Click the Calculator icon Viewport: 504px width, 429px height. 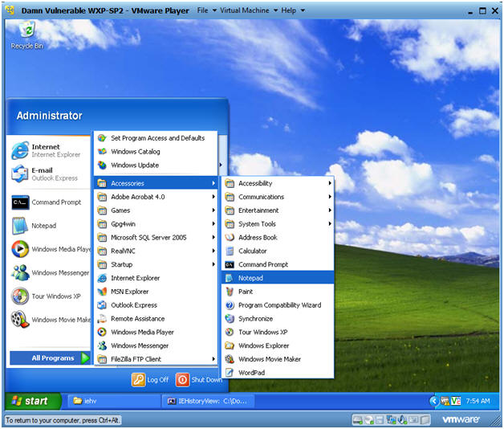point(230,251)
